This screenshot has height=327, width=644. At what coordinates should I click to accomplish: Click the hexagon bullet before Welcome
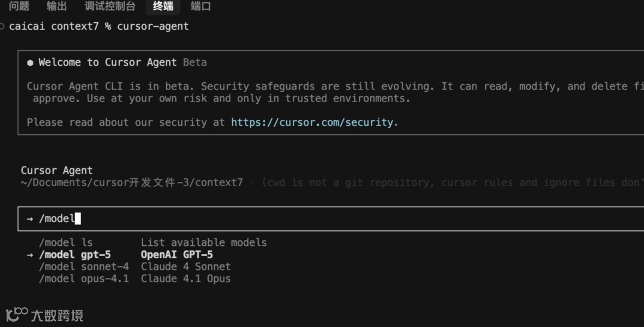point(30,63)
